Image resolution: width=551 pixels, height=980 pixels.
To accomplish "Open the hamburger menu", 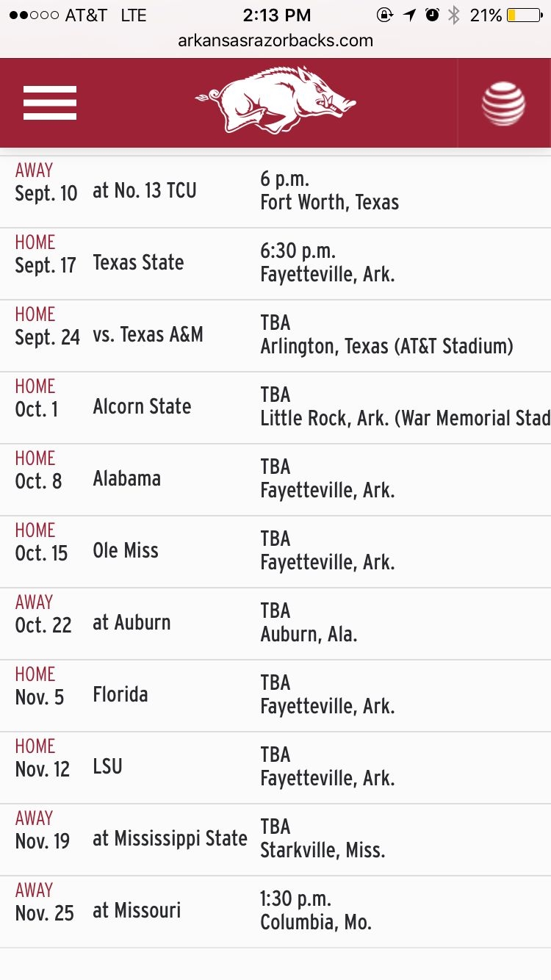I will tap(50, 103).
